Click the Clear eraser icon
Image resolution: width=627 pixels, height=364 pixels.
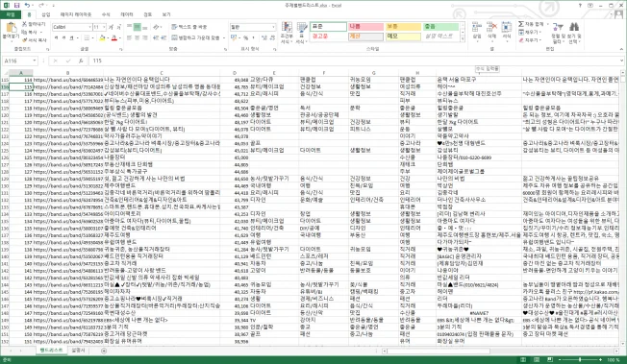coord(521,40)
